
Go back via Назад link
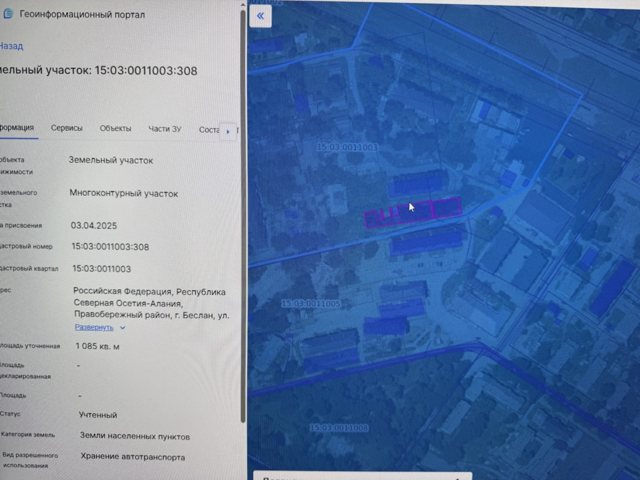tap(11, 46)
